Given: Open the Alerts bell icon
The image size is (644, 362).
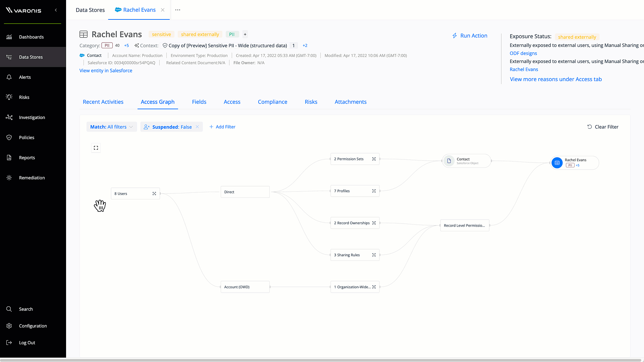Looking at the screenshot, I should 9,77.
